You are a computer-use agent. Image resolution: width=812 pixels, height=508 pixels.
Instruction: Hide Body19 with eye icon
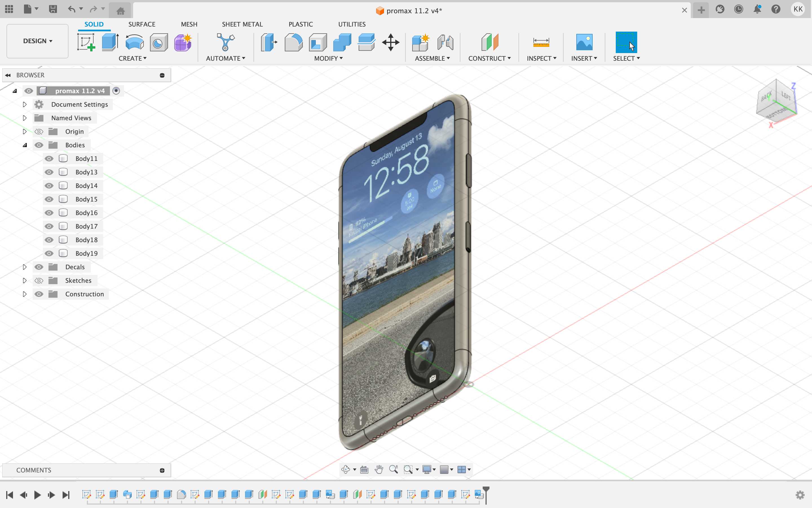(x=49, y=253)
